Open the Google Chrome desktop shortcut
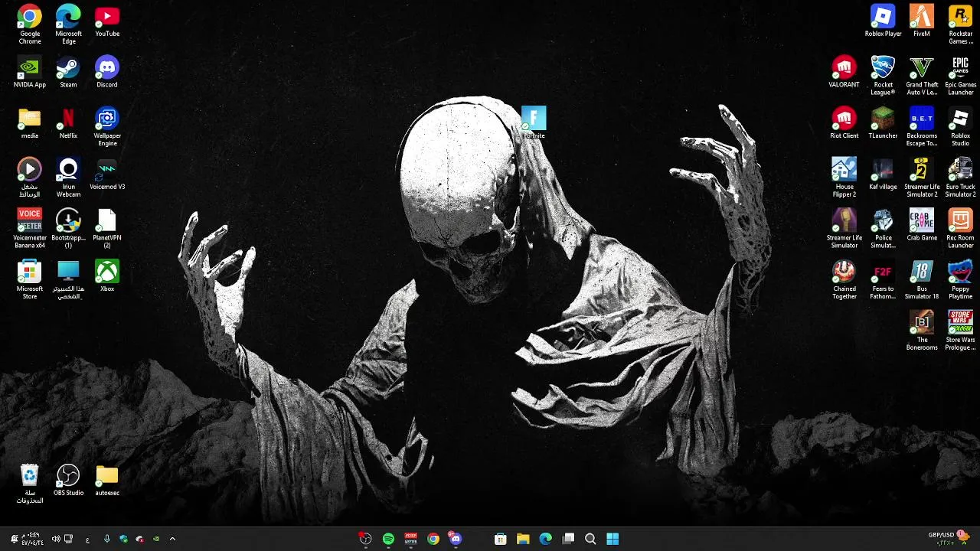Viewport: 980px width, 551px height. tap(30, 24)
